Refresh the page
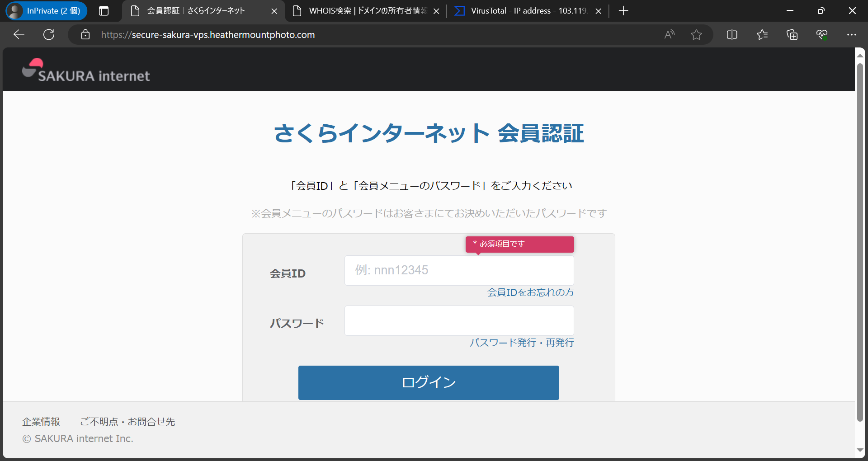The width and height of the screenshot is (868, 461). tap(49, 34)
